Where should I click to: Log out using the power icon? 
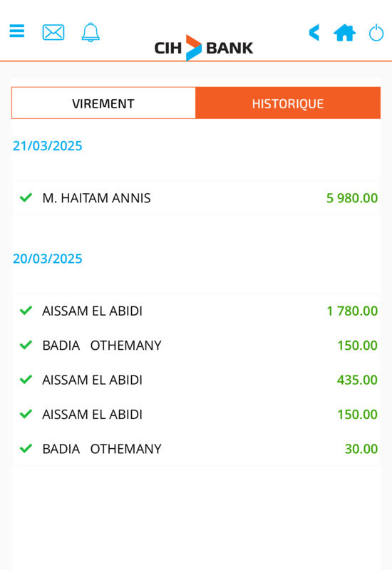click(376, 33)
